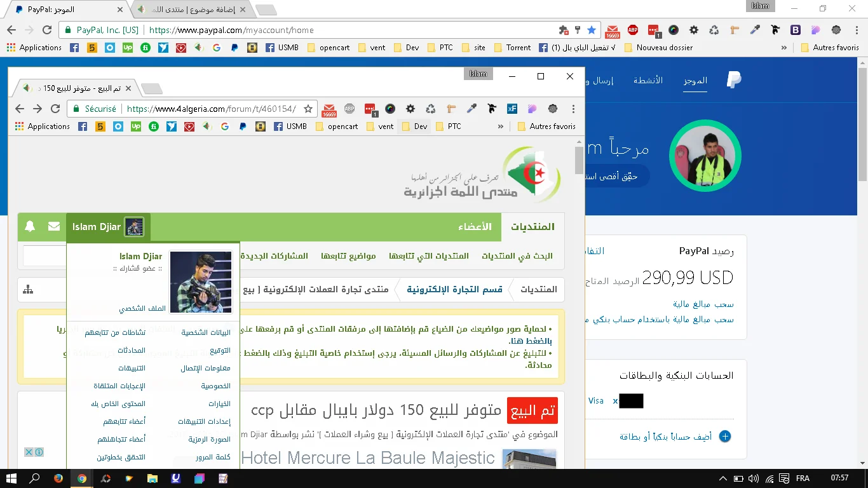Click the forum notifications bell icon

(30, 226)
